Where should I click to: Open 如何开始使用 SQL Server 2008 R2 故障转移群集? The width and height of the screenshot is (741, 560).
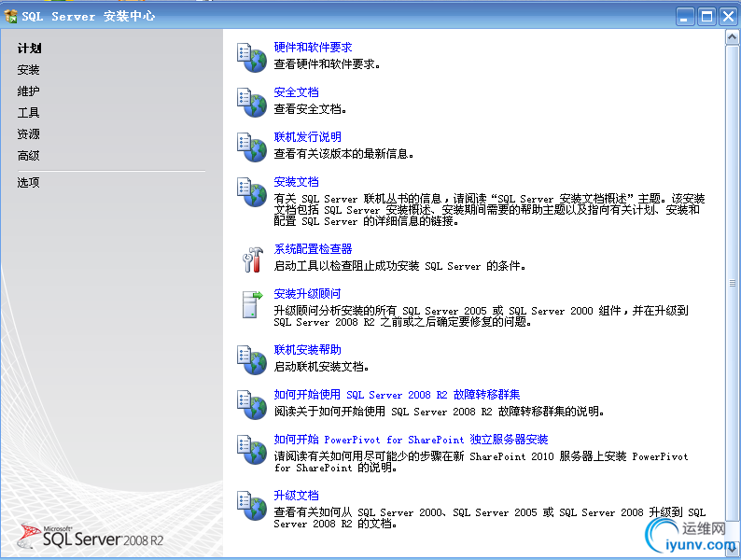tap(397, 395)
